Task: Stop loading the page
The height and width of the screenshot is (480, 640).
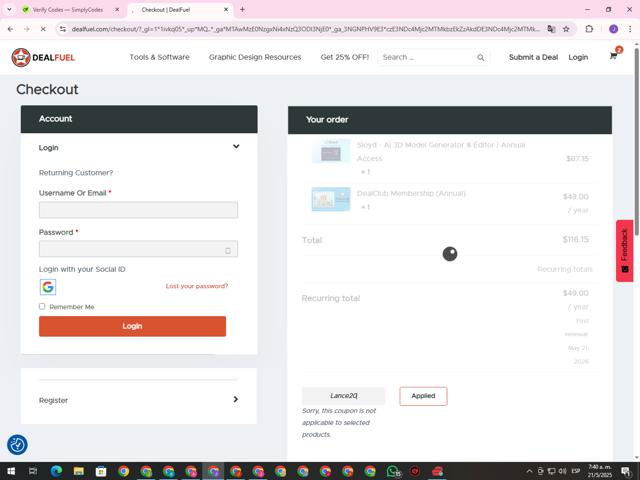Action: coord(43,29)
